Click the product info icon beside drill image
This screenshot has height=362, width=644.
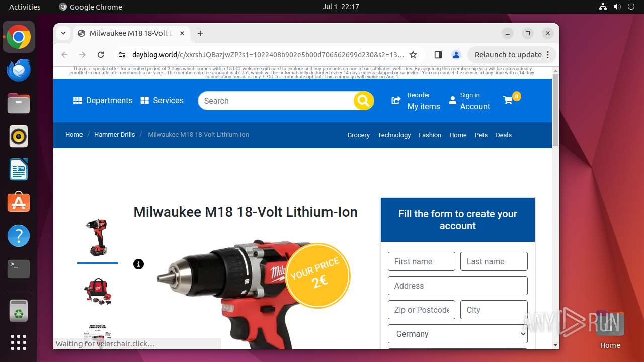tap(138, 264)
